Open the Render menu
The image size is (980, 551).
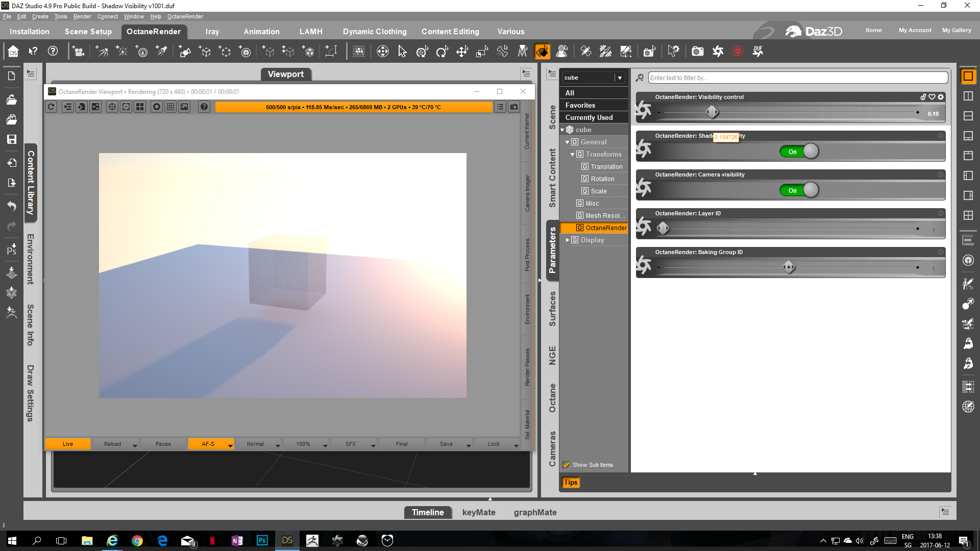click(82, 16)
